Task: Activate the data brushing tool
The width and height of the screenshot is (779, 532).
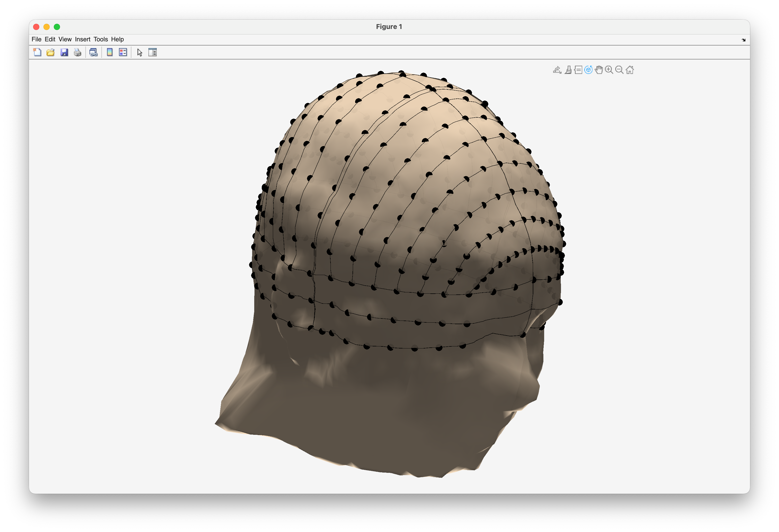Action: coord(568,70)
